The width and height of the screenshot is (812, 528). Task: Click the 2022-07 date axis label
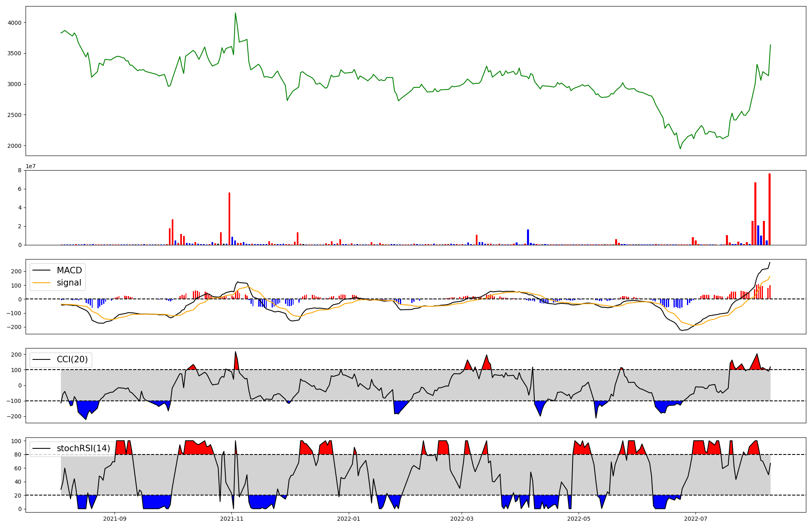click(x=695, y=519)
